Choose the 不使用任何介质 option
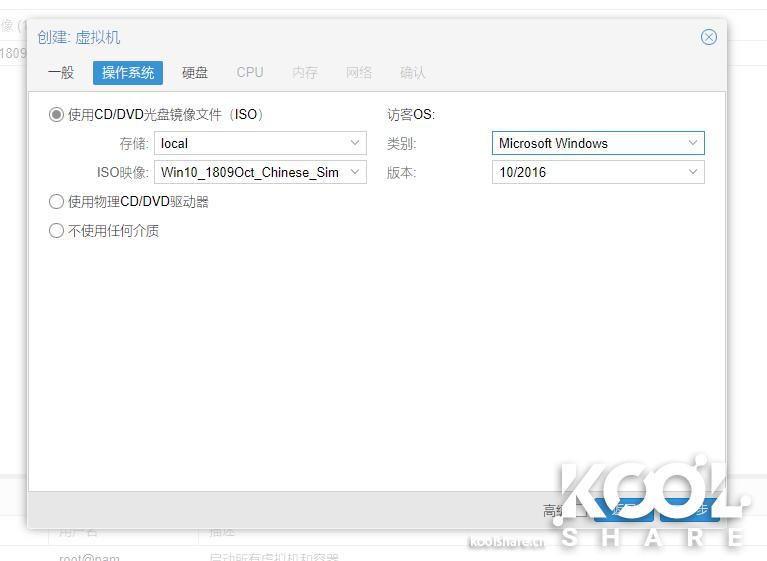Image resolution: width=767 pixels, height=561 pixels. [x=56, y=230]
